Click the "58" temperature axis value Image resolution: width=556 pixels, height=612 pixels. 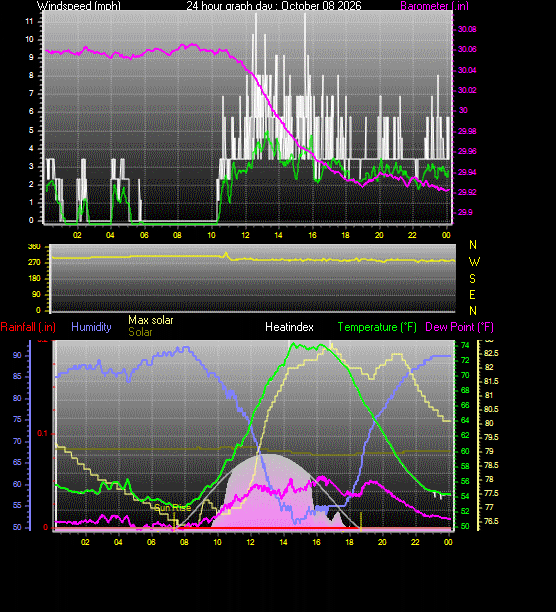(x=465, y=466)
